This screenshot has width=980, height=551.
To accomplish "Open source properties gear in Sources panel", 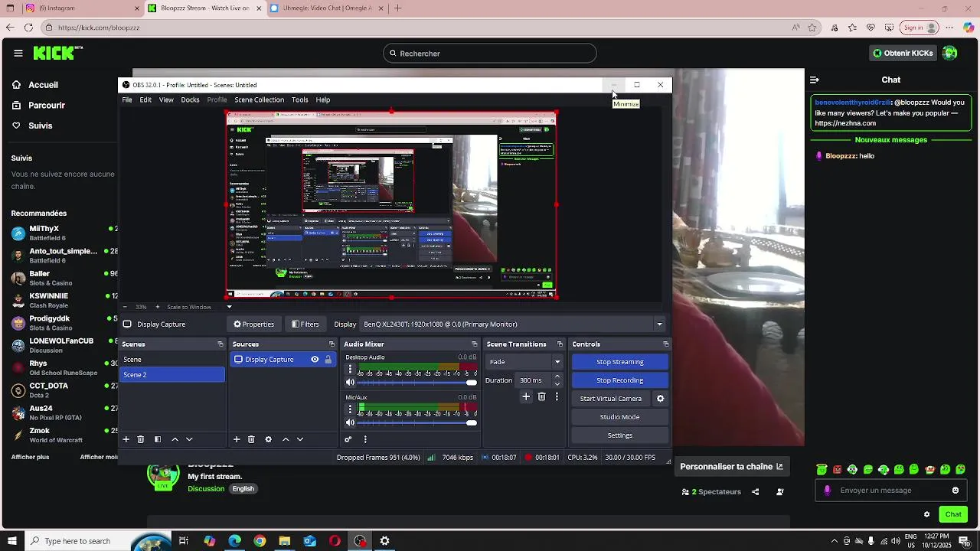I will point(268,439).
